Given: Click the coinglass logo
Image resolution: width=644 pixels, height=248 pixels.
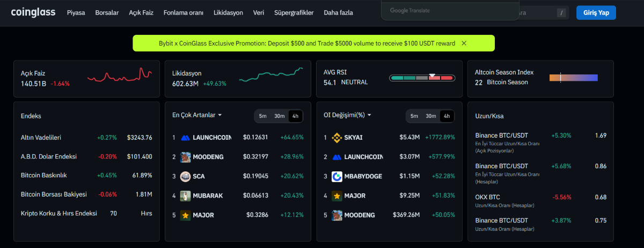Looking at the screenshot, I should 33,12.
